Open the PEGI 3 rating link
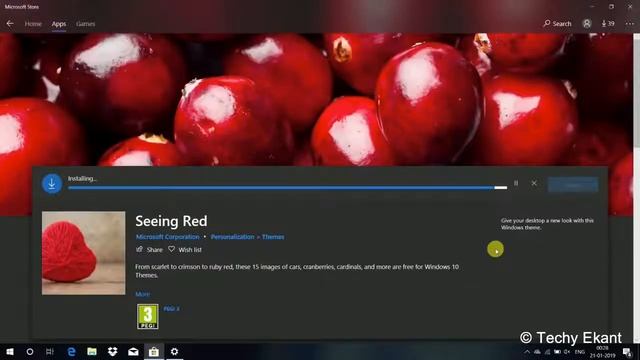This screenshot has width=640, height=360. click(x=171, y=309)
